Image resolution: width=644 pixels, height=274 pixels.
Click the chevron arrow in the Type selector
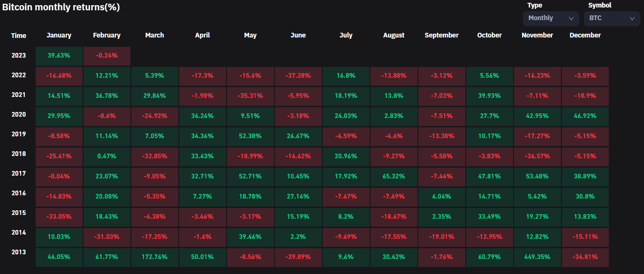pyautogui.click(x=571, y=19)
